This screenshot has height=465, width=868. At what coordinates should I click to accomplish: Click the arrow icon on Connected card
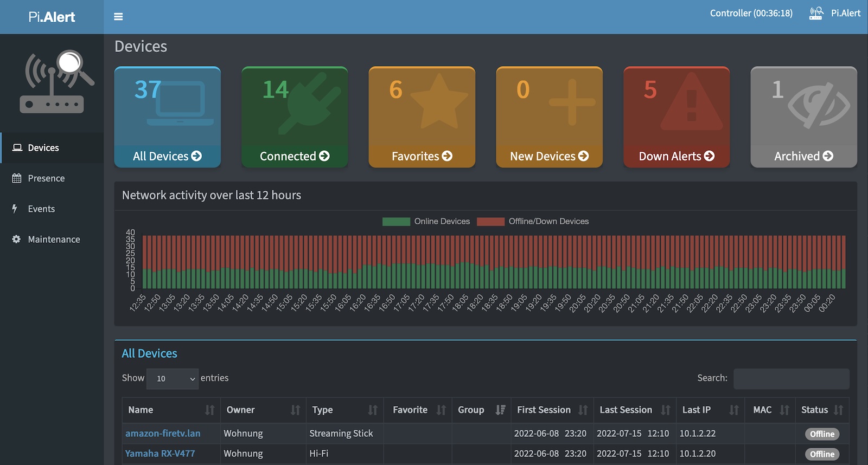click(324, 156)
